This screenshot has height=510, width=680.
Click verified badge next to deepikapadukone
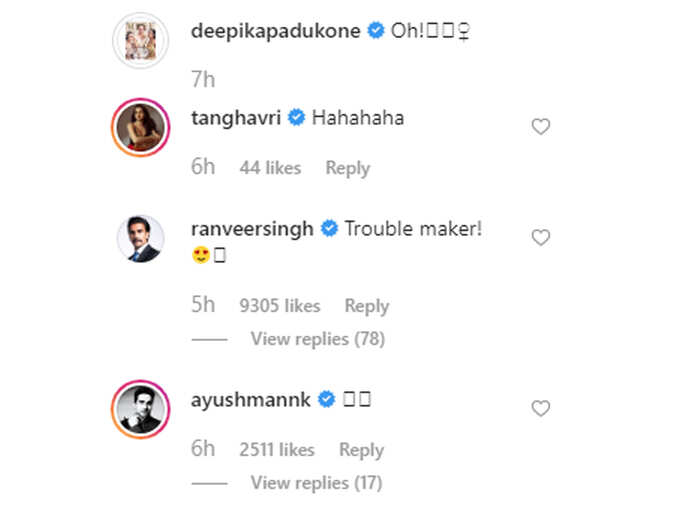[x=376, y=30]
